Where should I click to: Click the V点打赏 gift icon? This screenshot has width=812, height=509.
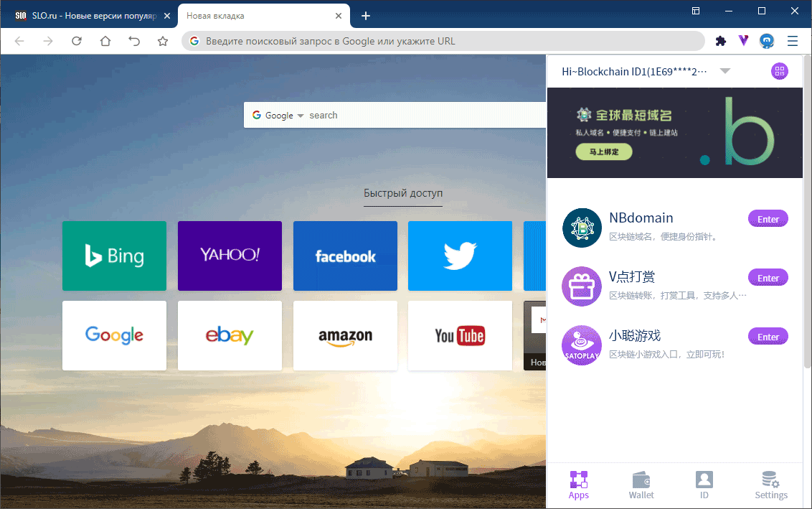click(x=582, y=286)
